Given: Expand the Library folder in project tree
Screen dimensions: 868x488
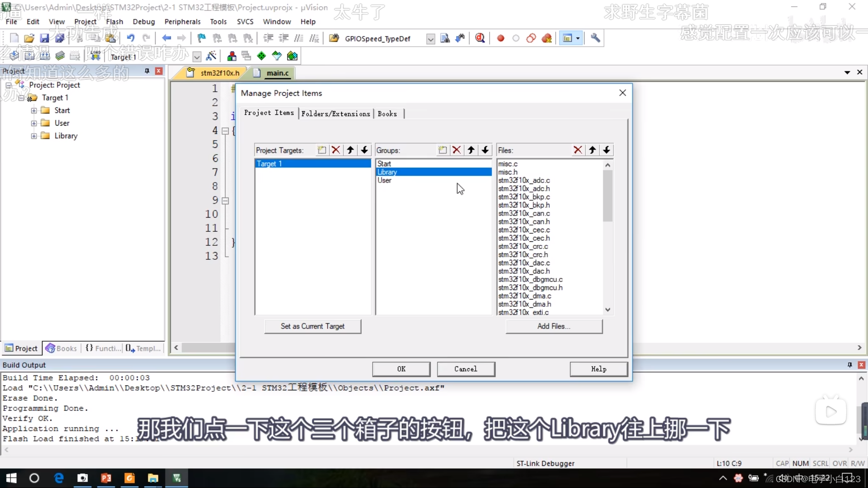Looking at the screenshot, I should tap(34, 136).
